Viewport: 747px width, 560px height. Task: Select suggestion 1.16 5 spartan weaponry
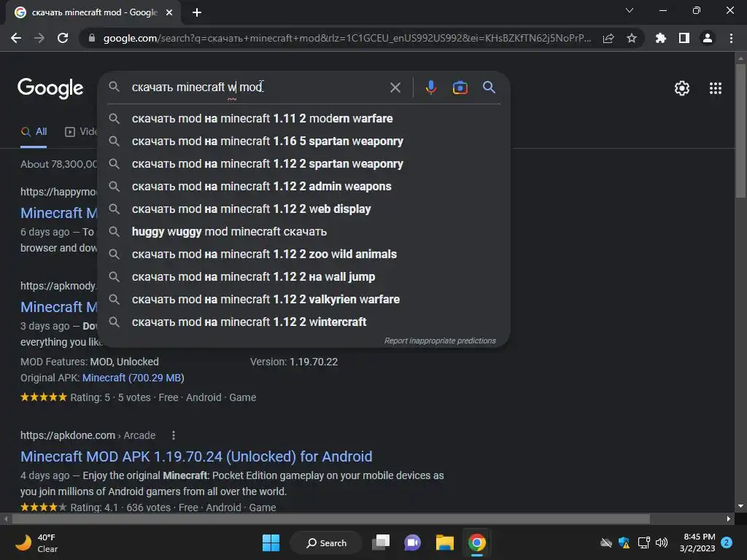point(303,141)
